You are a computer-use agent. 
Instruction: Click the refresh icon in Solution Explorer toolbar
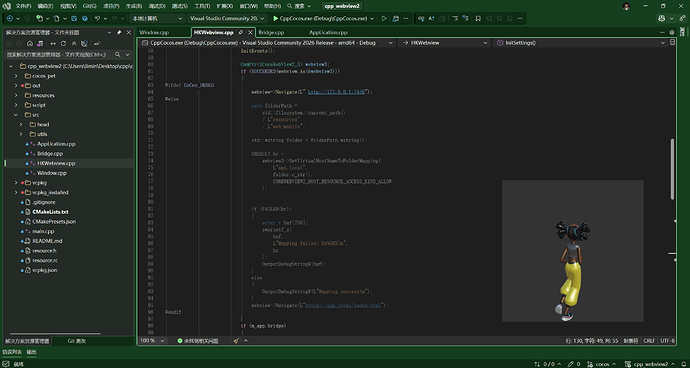(x=63, y=44)
